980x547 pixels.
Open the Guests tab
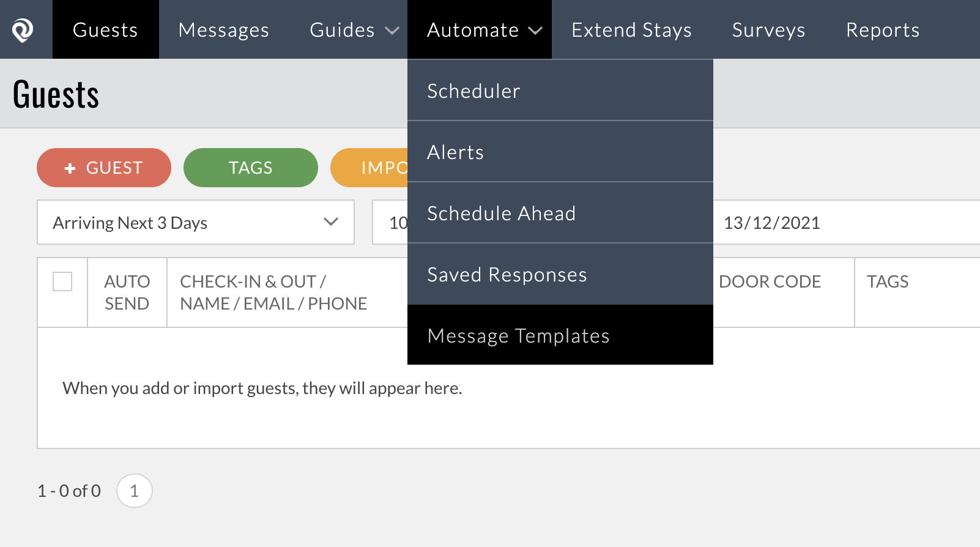(105, 30)
